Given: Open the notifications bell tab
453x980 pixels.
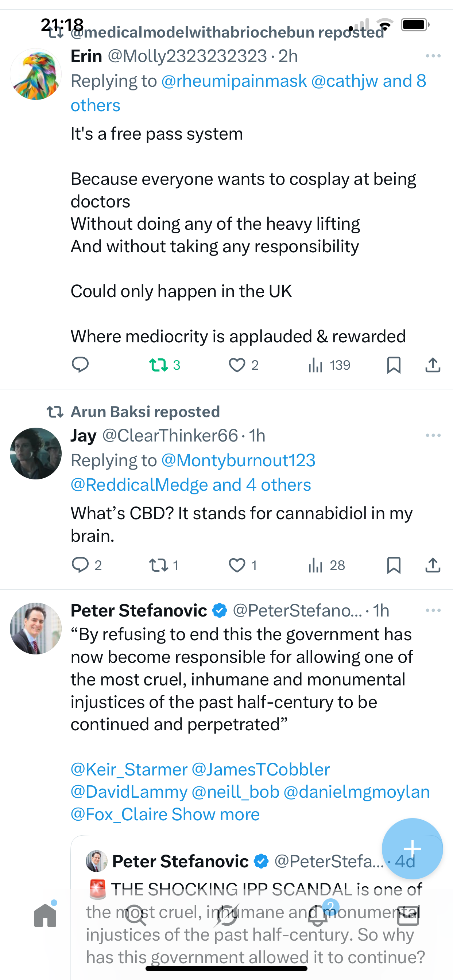Looking at the screenshot, I should coord(317,915).
